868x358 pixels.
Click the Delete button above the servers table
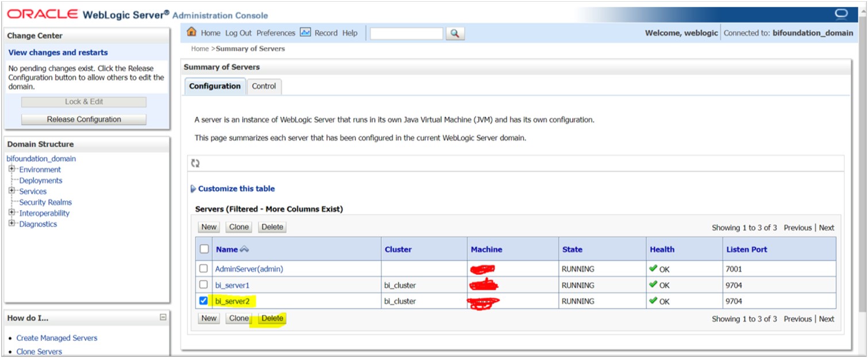click(x=272, y=227)
